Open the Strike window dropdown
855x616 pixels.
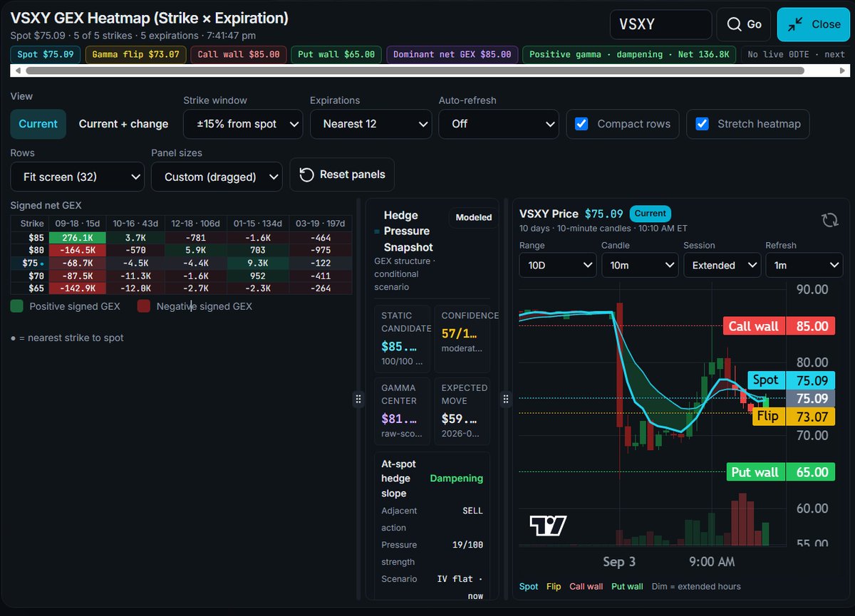[x=244, y=124]
